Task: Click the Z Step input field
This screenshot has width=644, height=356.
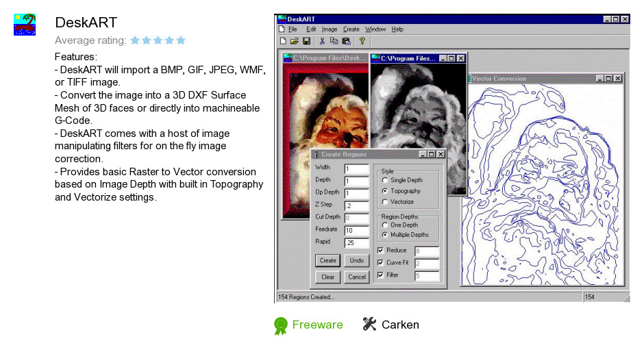Action: coord(356,205)
